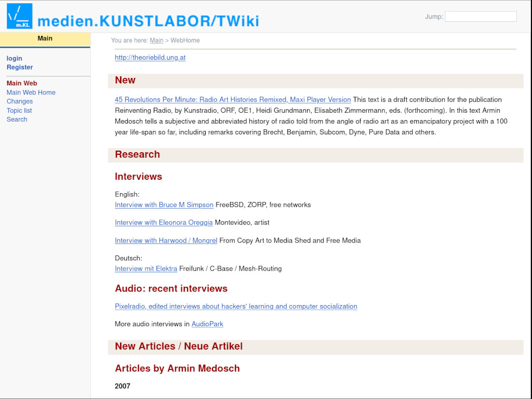532x399 pixels.
Task: Open Interview with Eleonora Oreggia
Action: coord(164,222)
